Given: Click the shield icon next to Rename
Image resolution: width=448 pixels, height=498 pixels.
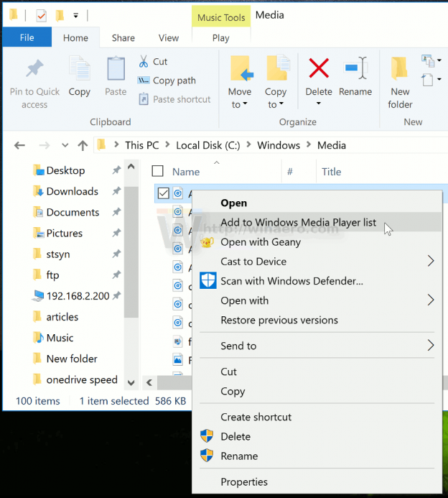Looking at the screenshot, I should pyautogui.click(x=207, y=456).
